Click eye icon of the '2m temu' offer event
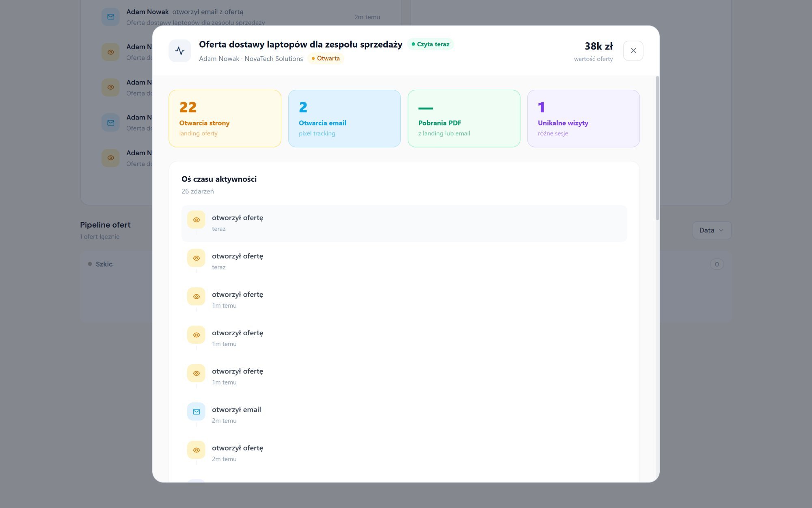The height and width of the screenshot is (508, 812). (196, 450)
